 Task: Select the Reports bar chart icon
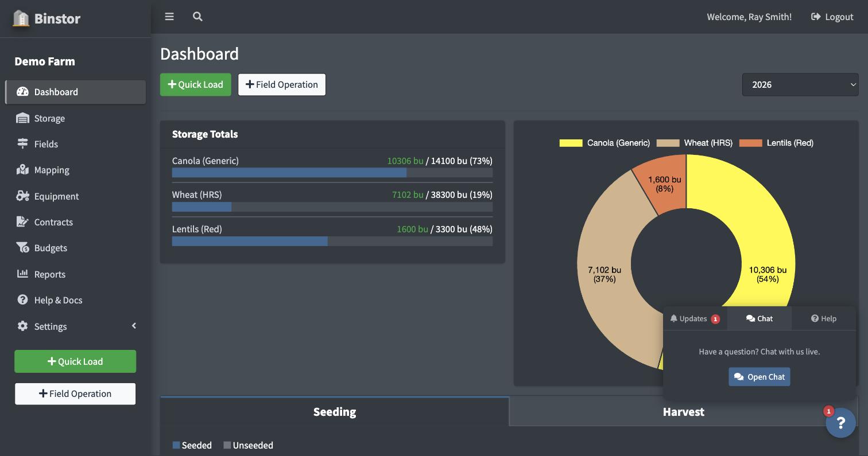(22, 274)
